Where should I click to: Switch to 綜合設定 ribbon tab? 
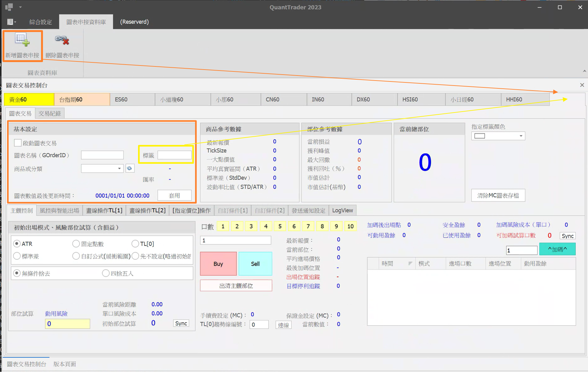tap(40, 22)
